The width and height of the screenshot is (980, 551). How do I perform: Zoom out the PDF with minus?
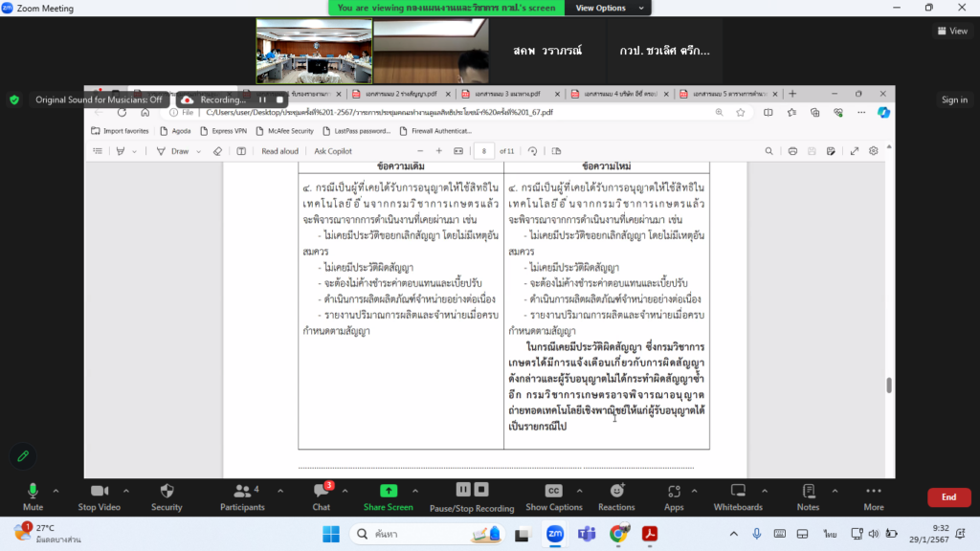(420, 151)
